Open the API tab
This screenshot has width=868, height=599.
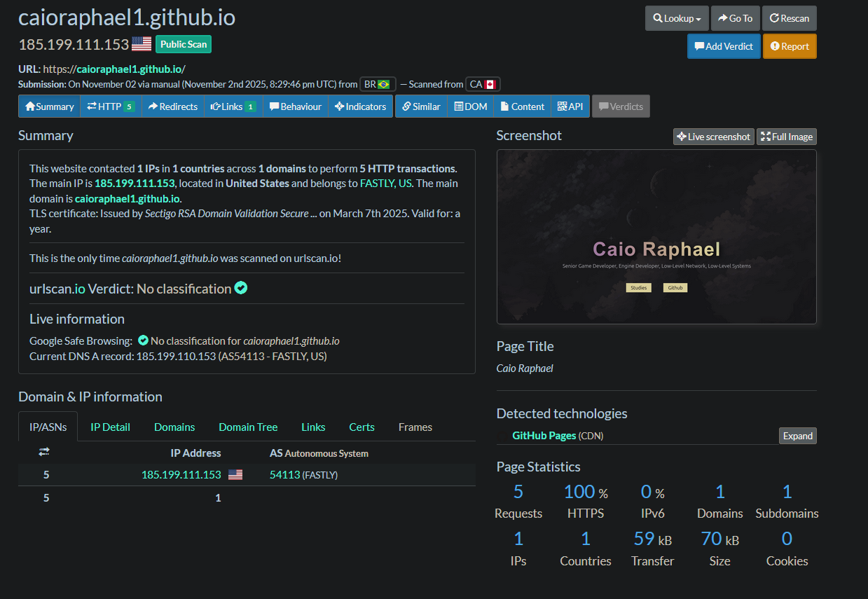click(x=570, y=106)
